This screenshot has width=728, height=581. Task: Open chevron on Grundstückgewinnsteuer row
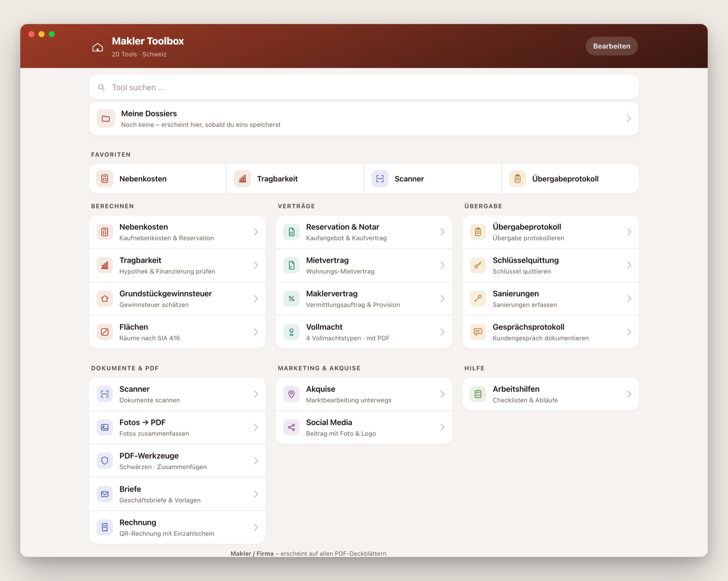click(256, 299)
